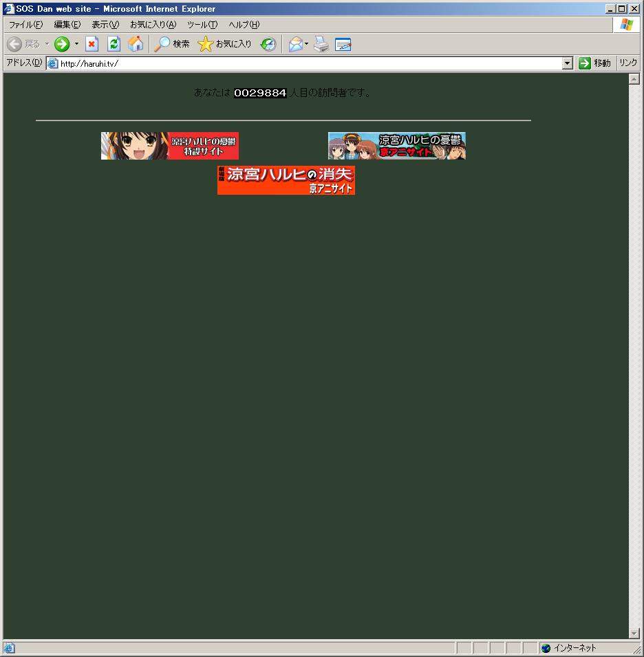Open the 涼宮ハルヒの憂鬱 特設サイト banner
Viewport: 644px width, 657px height.
pyautogui.click(x=170, y=146)
